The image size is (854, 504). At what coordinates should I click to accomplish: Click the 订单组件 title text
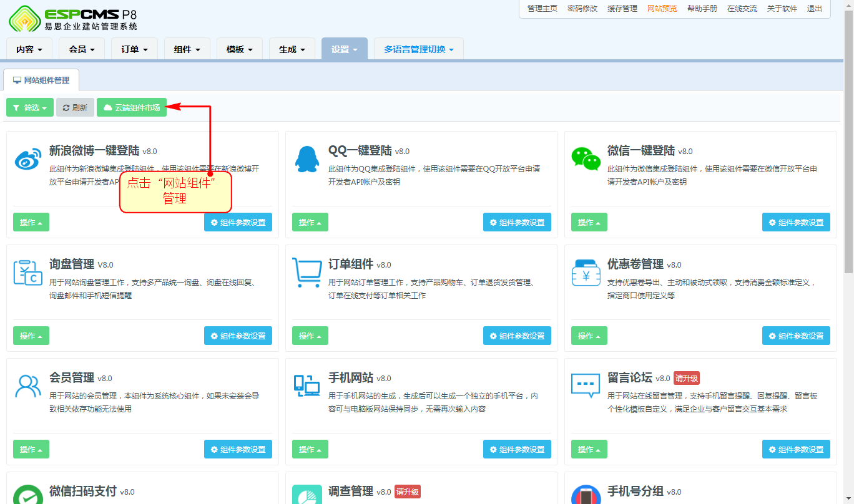coord(351,264)
